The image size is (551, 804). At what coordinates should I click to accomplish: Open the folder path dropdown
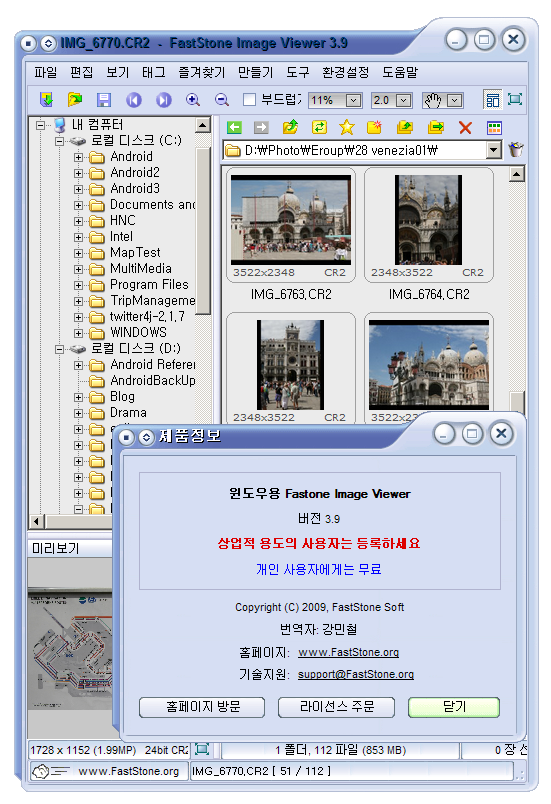pyautogui.click(x=493, y=150)
